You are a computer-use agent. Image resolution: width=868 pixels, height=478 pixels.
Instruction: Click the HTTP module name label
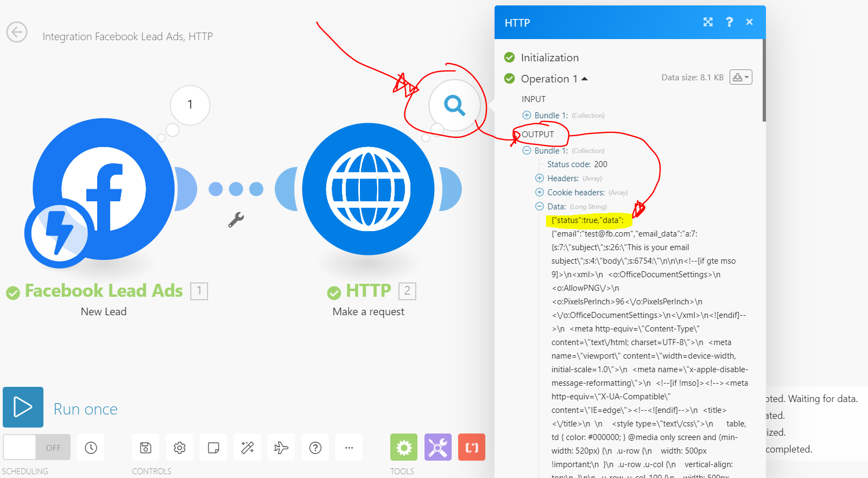click(x=368, y=290)
